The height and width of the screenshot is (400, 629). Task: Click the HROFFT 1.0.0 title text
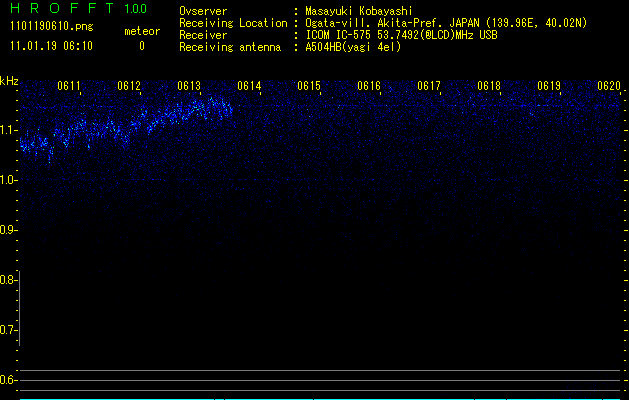coord(79,8)
